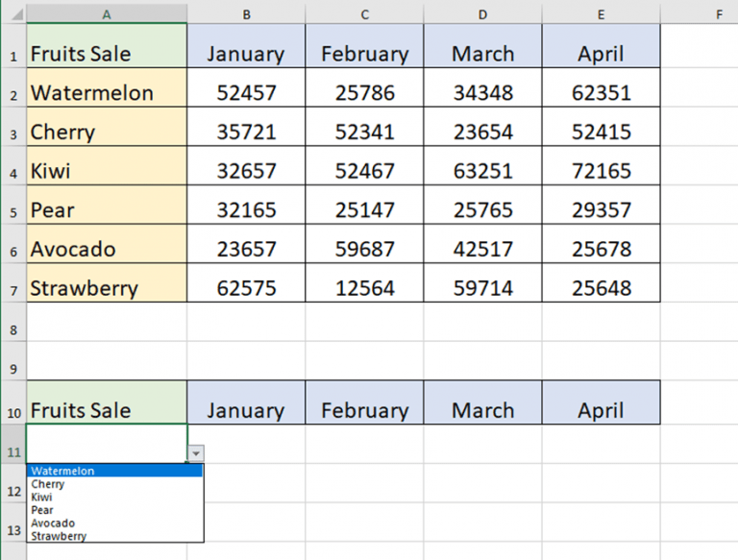Click row 8 header

tap(13, 329)
